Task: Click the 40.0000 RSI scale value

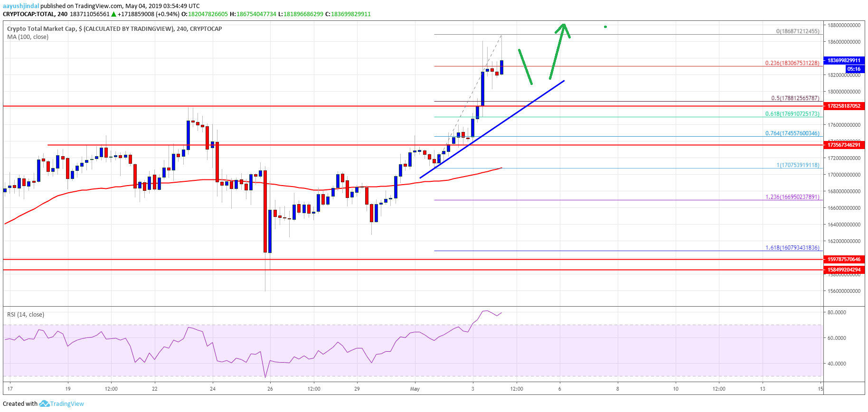Action: 837,364
